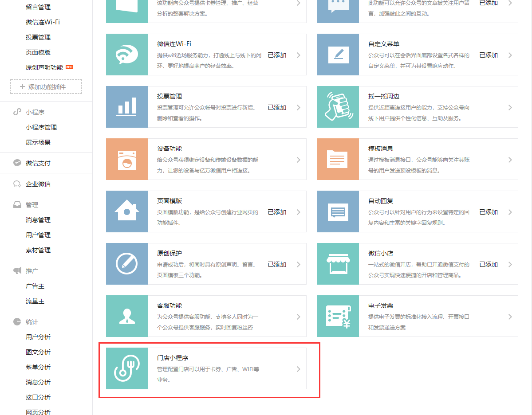Click the 模板消息 card title
The height and width of the screenshot is (415, 532).
(381, 149)
